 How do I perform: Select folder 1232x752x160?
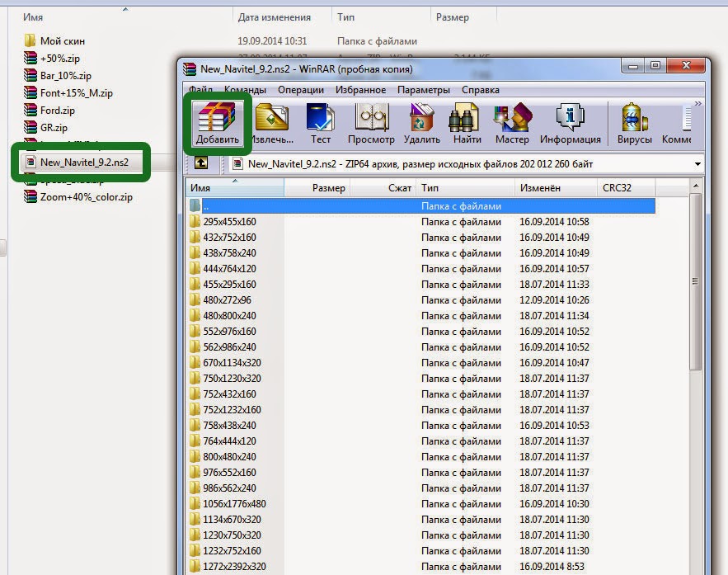(232, 551)
